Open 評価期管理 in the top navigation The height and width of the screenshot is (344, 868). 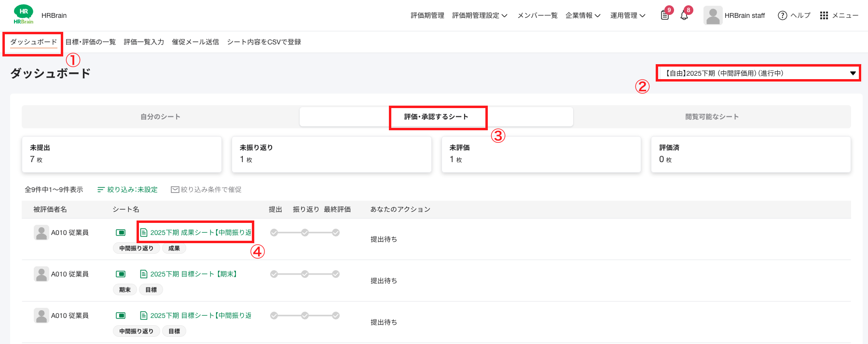pyautogui.click(x=427, y=15)
